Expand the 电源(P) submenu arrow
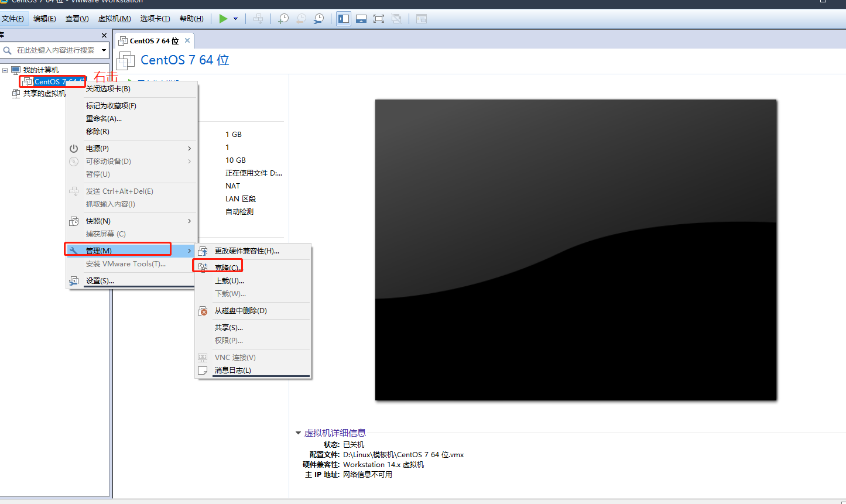846x504 pixels. (189, 149)
